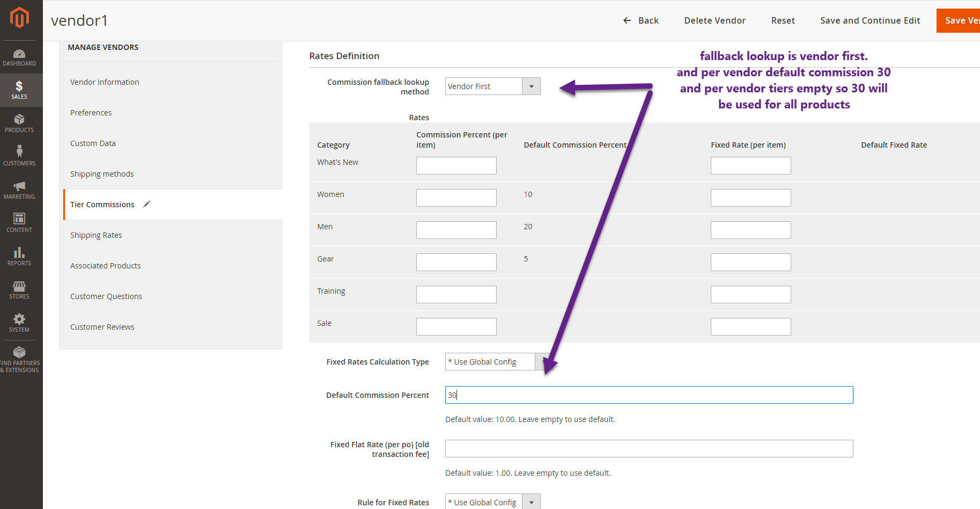Open the Shipping Rates tab
Image resolution: width=980 pixels, height=509 pixels.
96,235
